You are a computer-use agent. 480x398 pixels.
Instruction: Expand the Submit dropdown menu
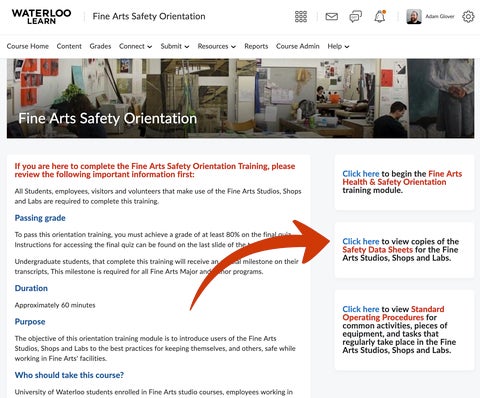(175, 46)
